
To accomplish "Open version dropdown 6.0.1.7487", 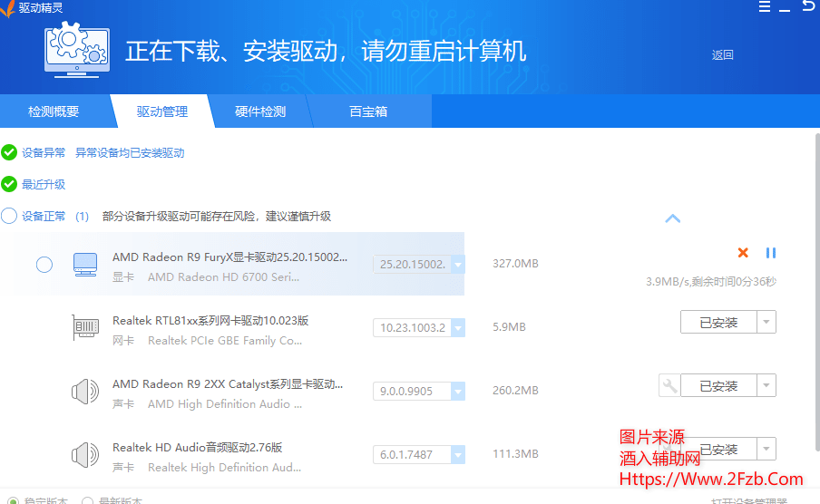I will 458,455.
